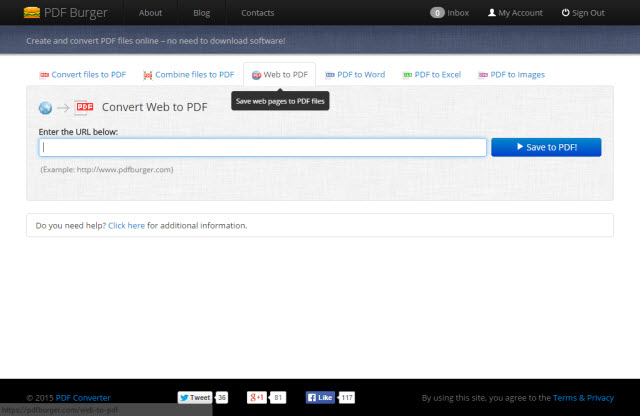Go to the Contacts page
640x416 pixels.
tap(258, 13)
